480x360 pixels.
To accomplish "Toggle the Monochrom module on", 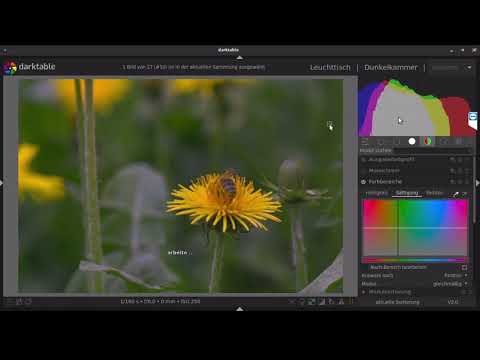I will tap(363, 171).
